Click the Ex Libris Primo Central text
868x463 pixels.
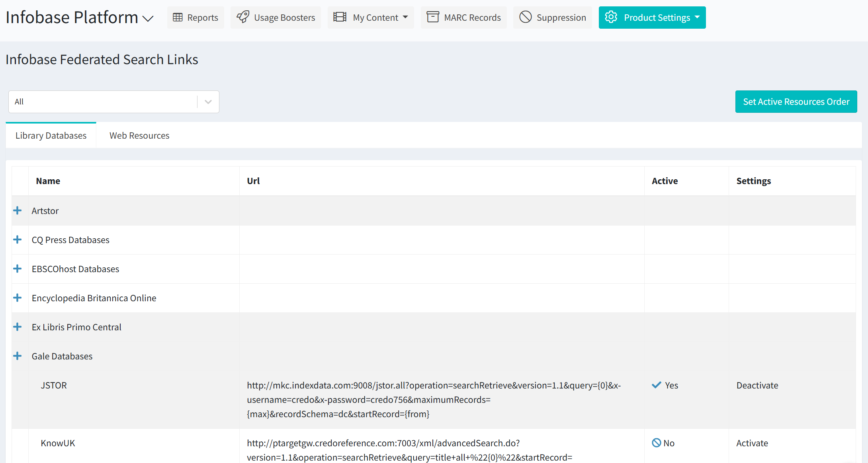tap(76, 327)
